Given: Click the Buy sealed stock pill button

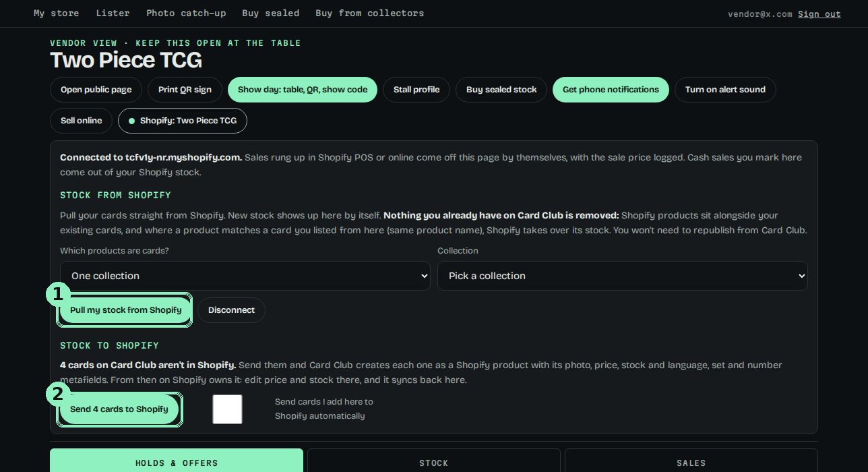Looking at the screenshot, I should pos(501,90).
